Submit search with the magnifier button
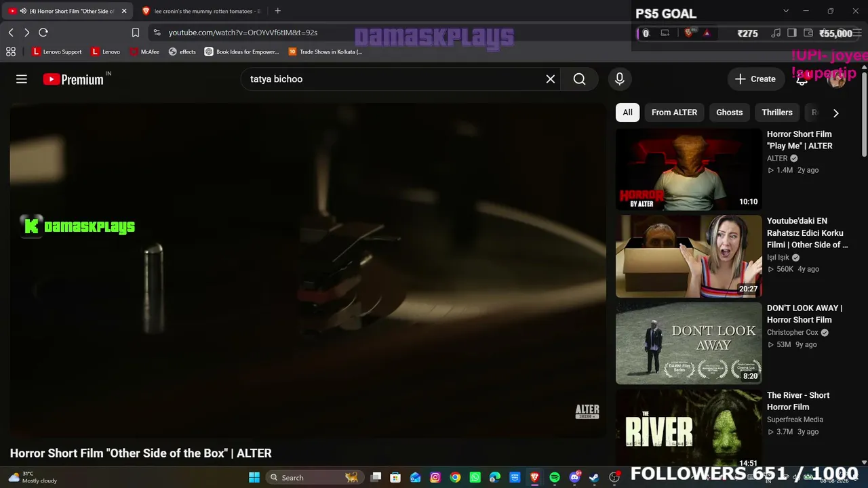 (579, 79)
